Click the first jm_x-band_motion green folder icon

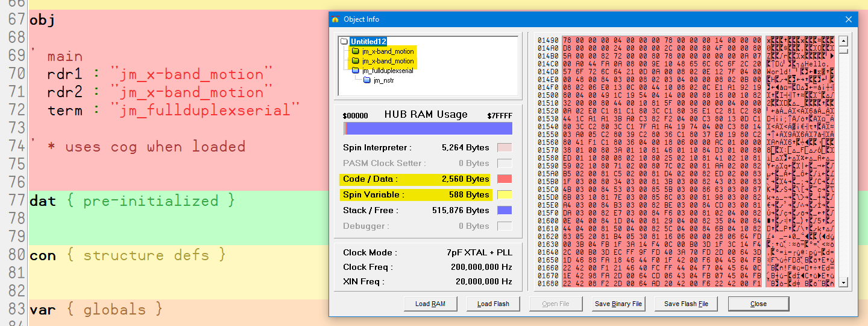356,51
